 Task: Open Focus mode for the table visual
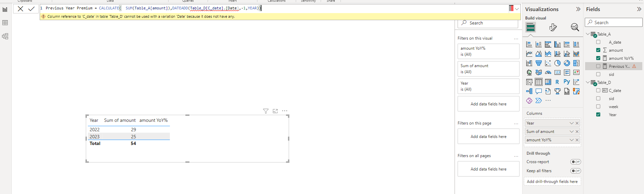click(x=275, y=111)
